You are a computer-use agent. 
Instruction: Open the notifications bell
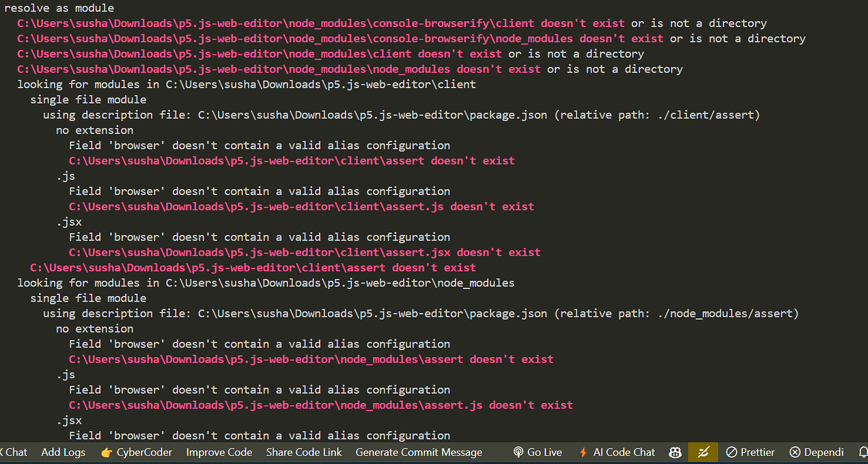click(x=862, y=452)
